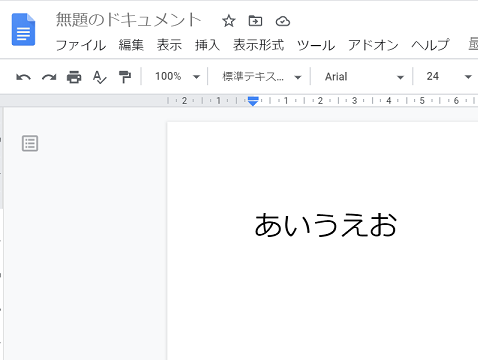Print the document
The image size is (478, 360).
pos(74,77)
